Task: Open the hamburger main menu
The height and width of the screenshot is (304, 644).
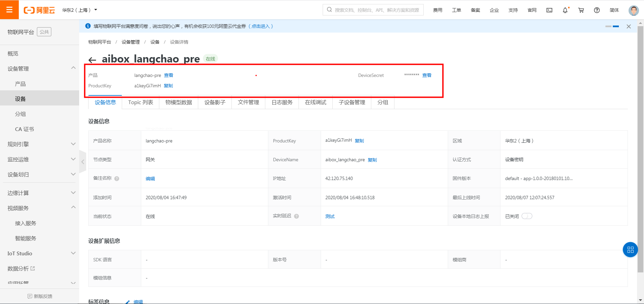Action: pos(9,10)
